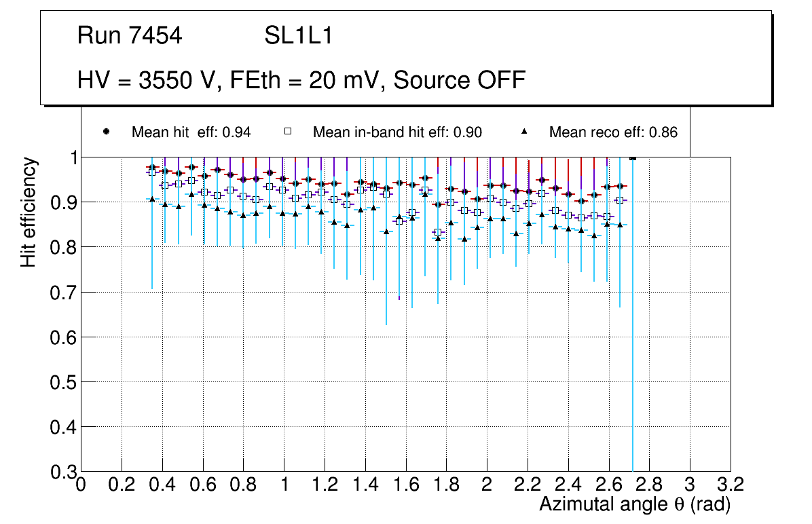Click the 1.6 tick label on x-axis
The image size is (812, 524).
[x=406, y=484]
